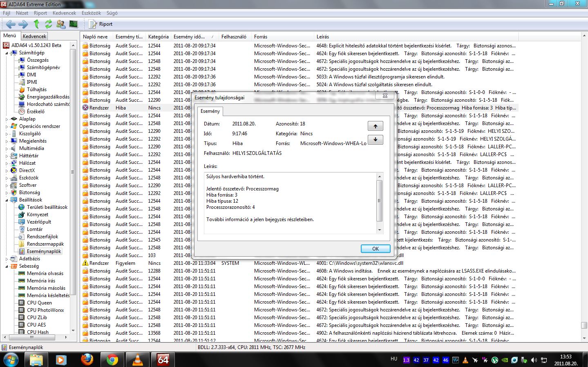Open VLC media player from the taskbar
The image size is (588, 367).
[138, 360]
